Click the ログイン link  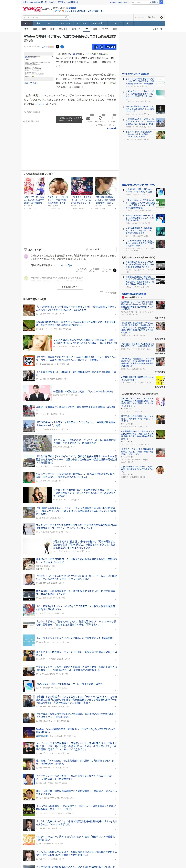coord(57,11)
